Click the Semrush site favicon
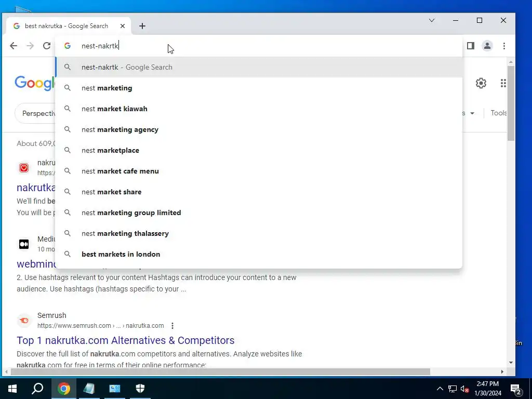 pyautogui.click(x=24, y=320)
